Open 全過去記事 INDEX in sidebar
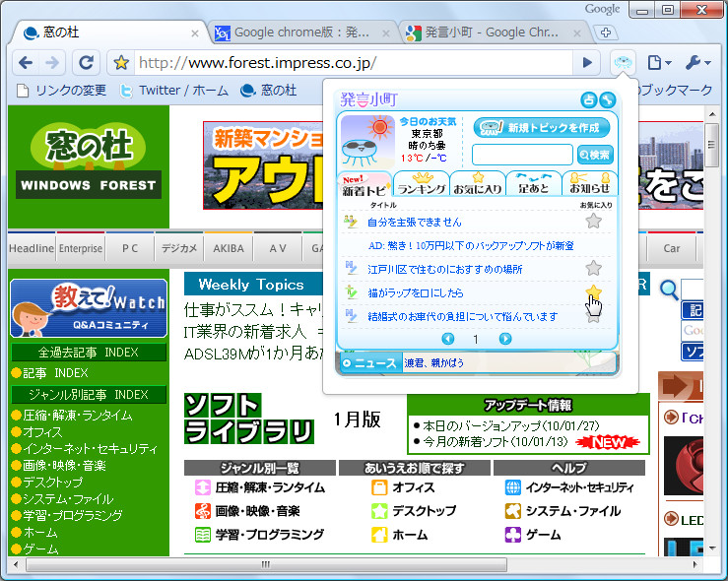728x581 pixels. coord(89,353)
